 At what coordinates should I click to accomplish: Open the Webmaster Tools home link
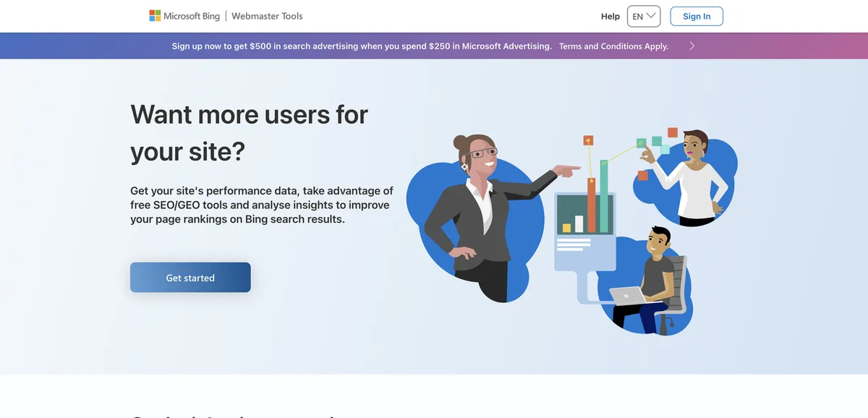[267, 16]
